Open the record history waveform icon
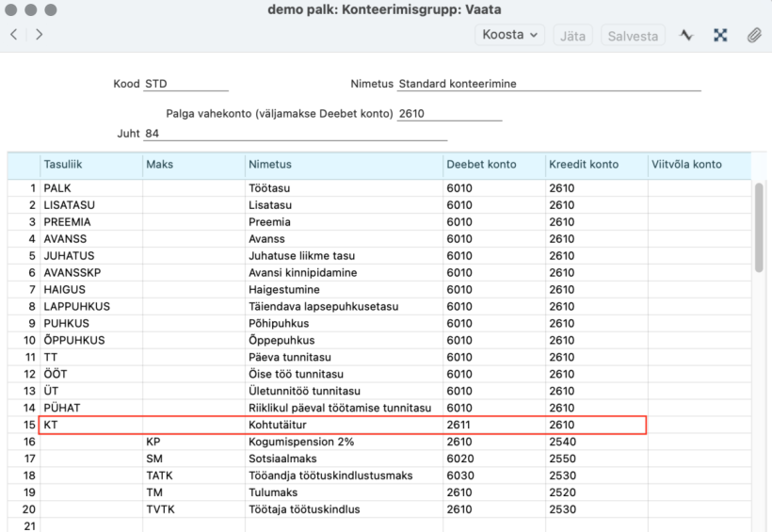Image resolution: width=772 pixels, height=532 pixels. click(x=686, y=35)
